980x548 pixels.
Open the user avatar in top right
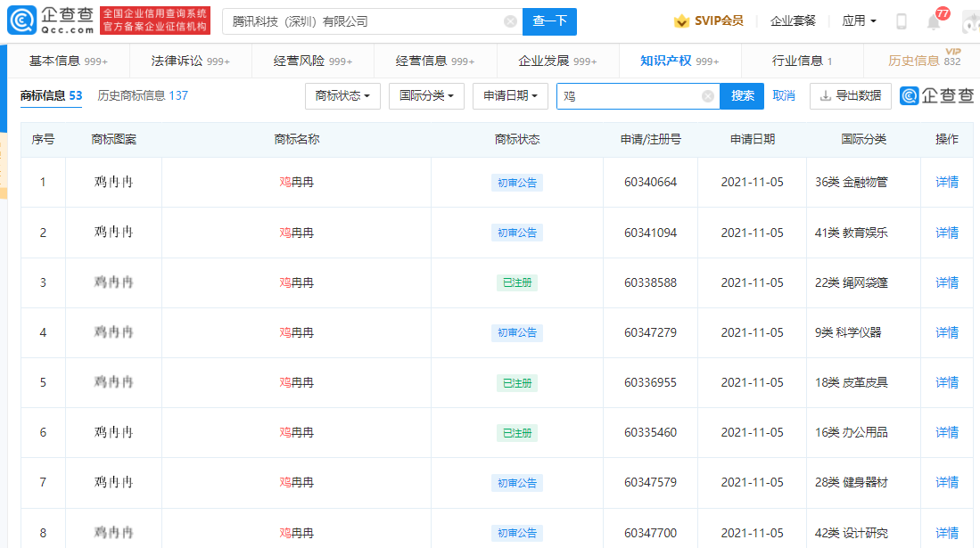tap(970, 21)
